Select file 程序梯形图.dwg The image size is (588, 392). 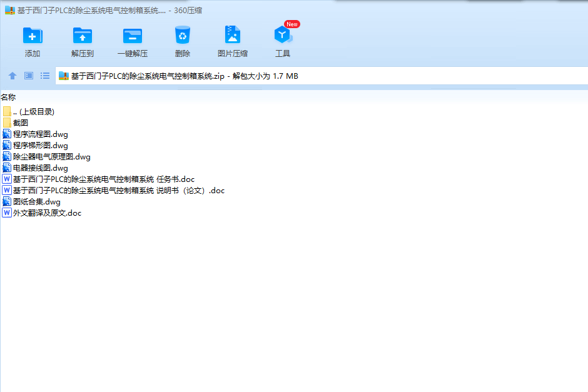pyautogui.click(x=41, y=146)
